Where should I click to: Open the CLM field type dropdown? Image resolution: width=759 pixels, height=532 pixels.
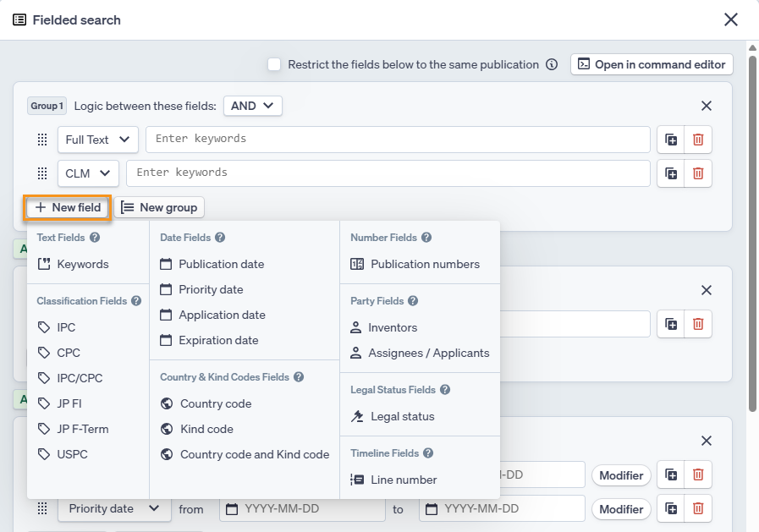pyautogui.click(x=88, y=173)
